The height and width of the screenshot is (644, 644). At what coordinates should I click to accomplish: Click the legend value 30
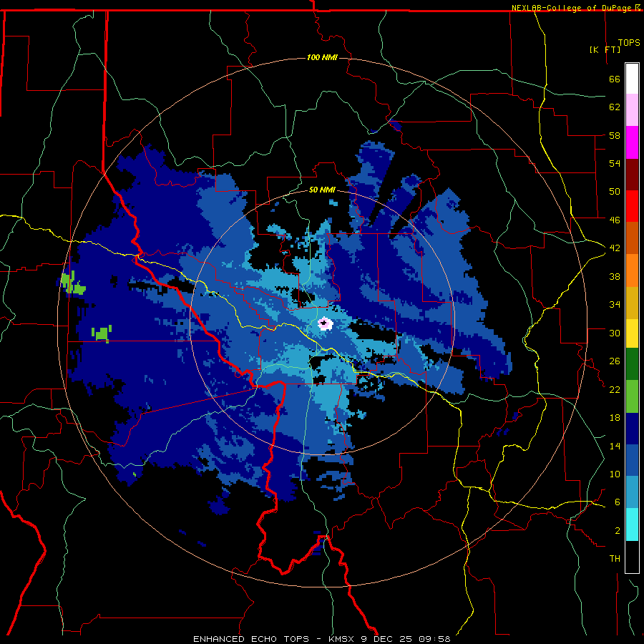pos(615,333)
